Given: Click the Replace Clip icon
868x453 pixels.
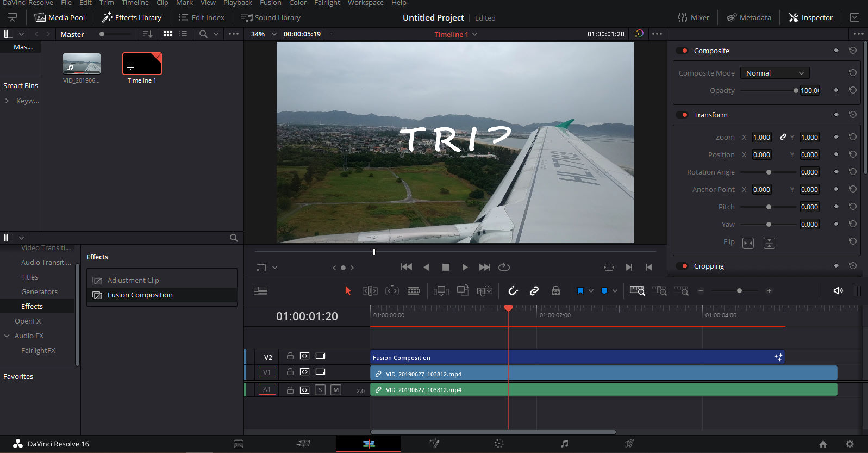Looking at the screenshot, I should 484,291.
